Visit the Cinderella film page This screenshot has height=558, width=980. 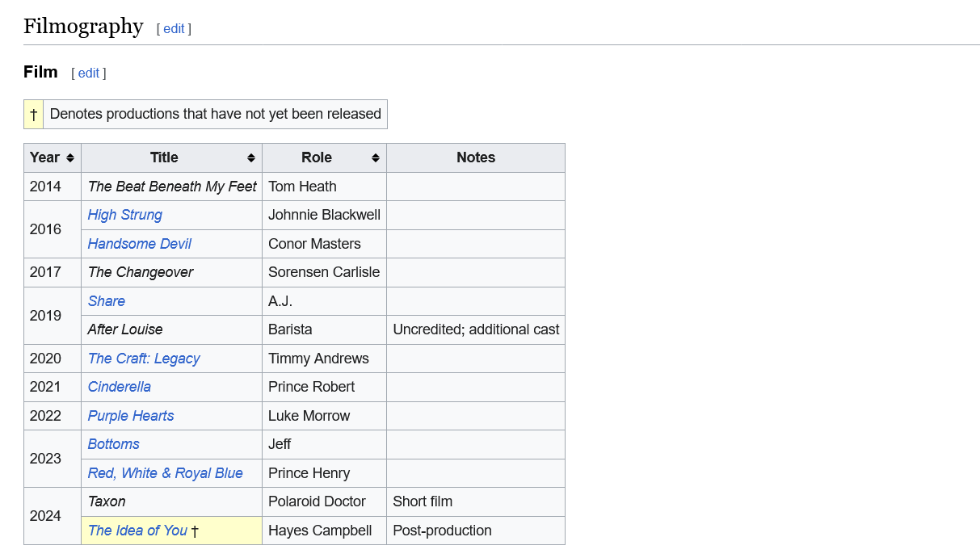tap(119, 387)
